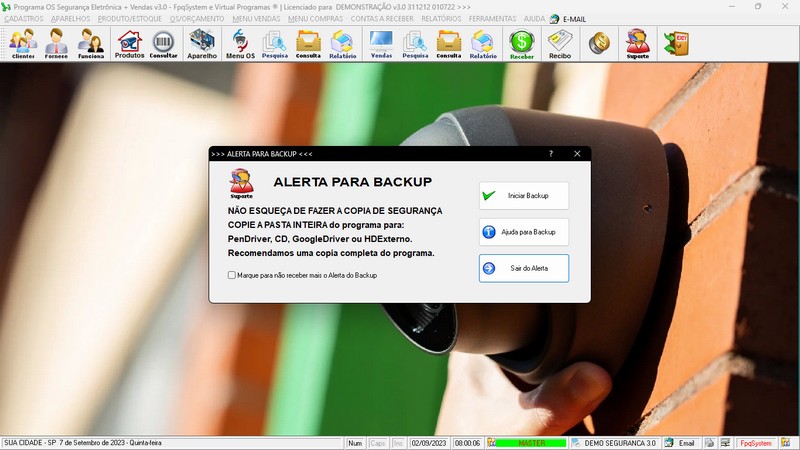Open the Suporte icon in the toolbar
Viewport: 800px width, 450px height.
[637, 43]
